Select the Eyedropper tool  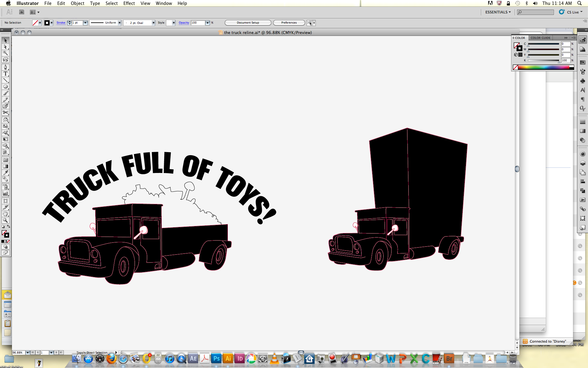6,173
